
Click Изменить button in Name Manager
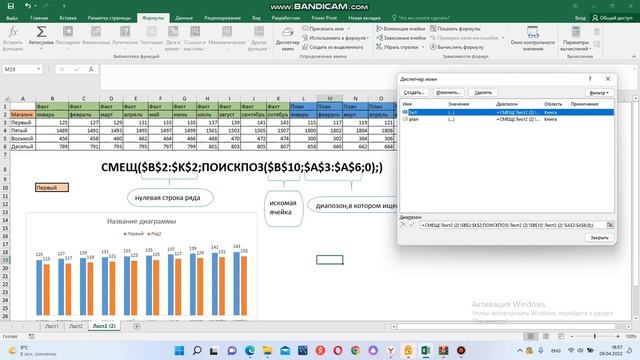coord(449,93)
